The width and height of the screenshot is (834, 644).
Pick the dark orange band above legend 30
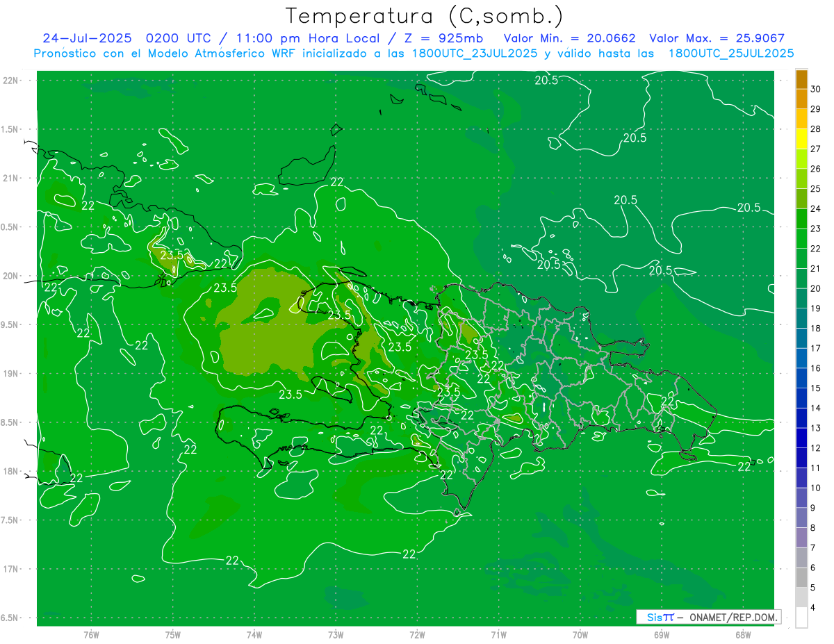[x=801, y=79]
